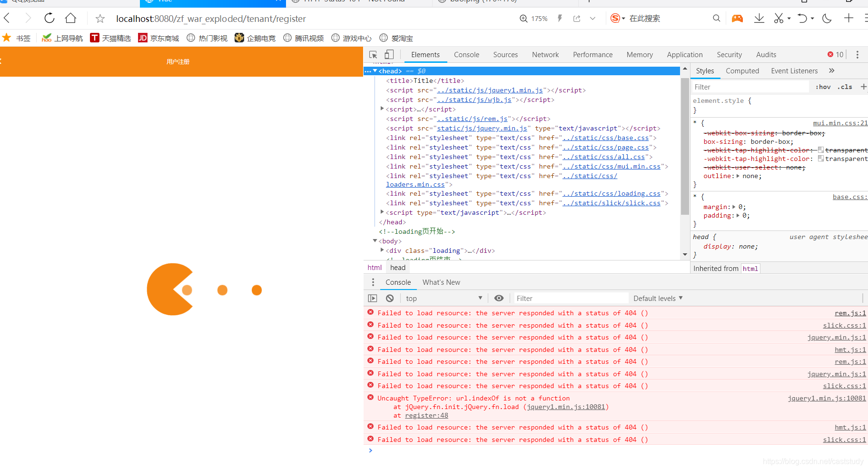Open the 热门影视 bookmark
The image size is (868, 470).
point(207,38)
